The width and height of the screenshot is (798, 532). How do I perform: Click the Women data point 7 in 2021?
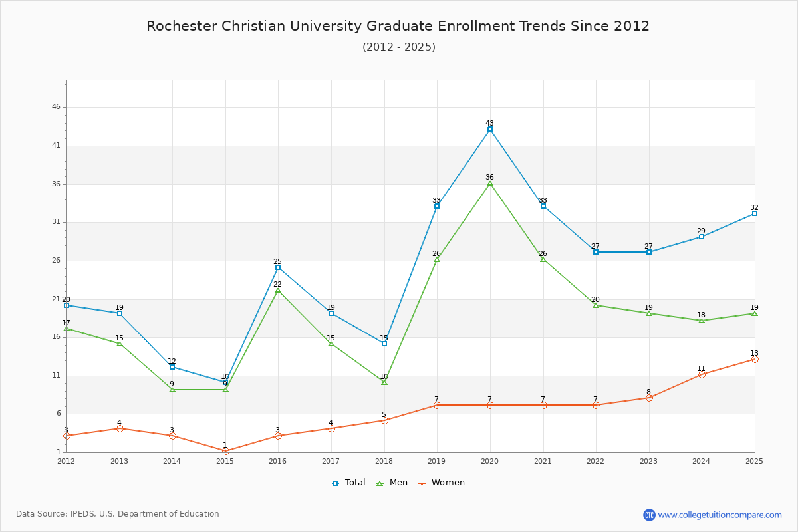(x=543, y=405)
